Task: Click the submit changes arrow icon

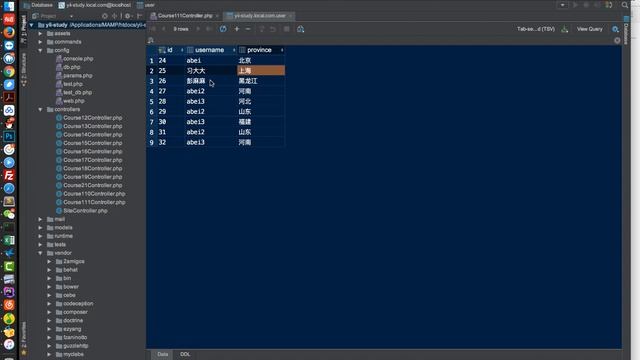Action: [262, 29]
